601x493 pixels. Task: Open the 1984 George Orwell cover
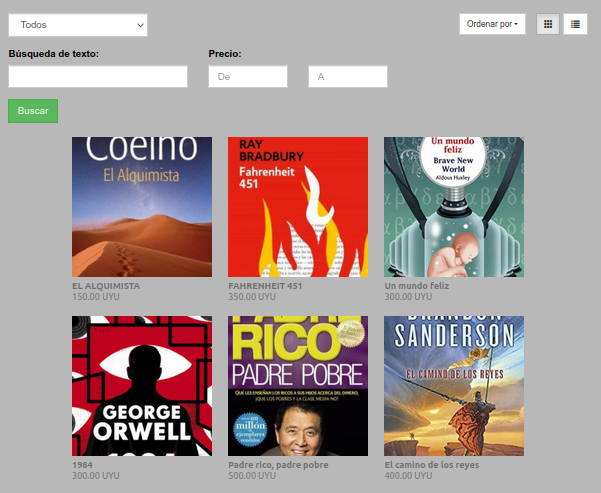(142, 386)
